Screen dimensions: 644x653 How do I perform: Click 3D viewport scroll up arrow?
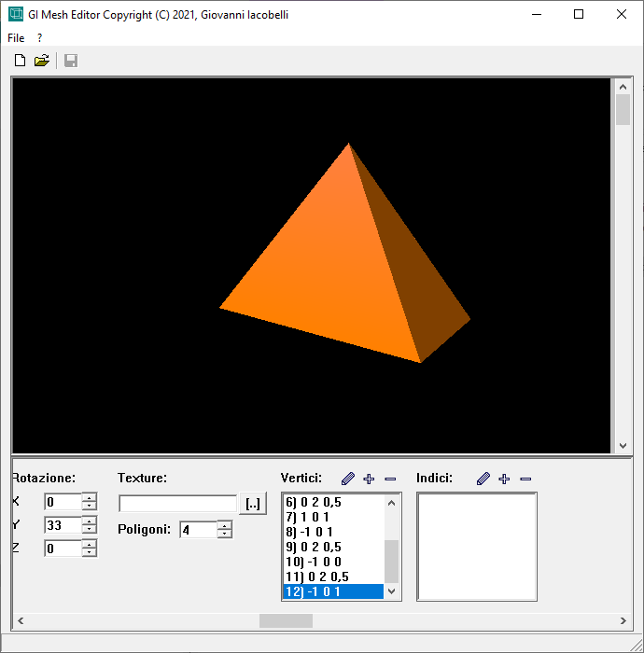point(623,87)
